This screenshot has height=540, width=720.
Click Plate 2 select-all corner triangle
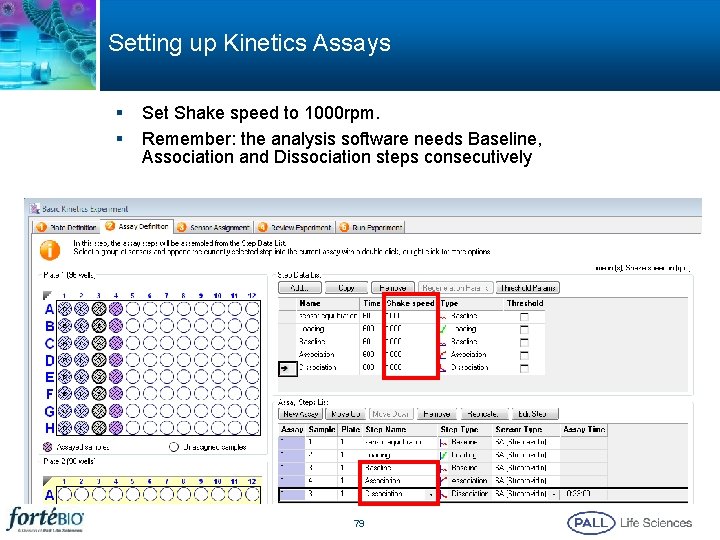47,481
